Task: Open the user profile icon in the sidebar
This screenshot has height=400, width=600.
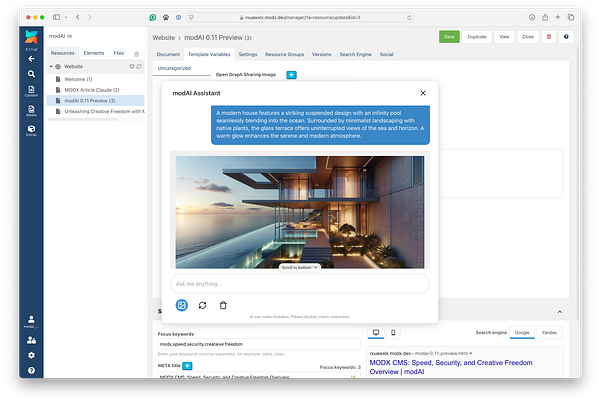Action: tap(31, 322)
